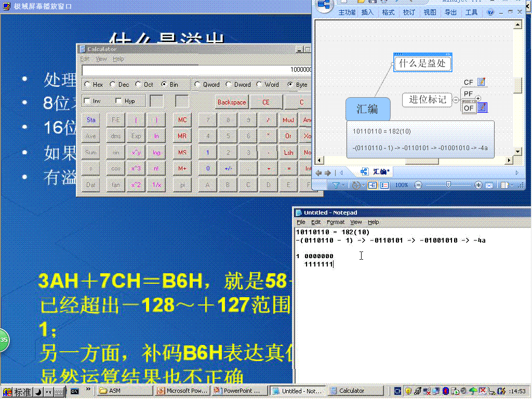Click the fit map to window icon

click(489, 185)
